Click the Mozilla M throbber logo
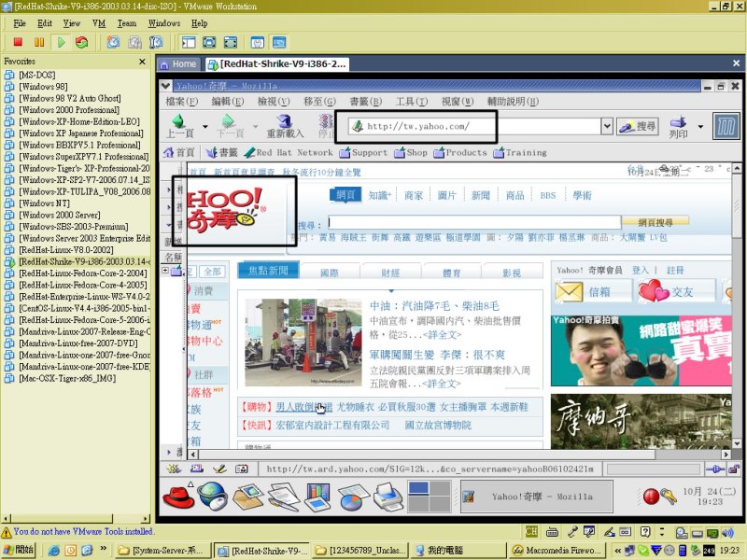The height and width of the screenshot is (560, 747). (726, 126)
